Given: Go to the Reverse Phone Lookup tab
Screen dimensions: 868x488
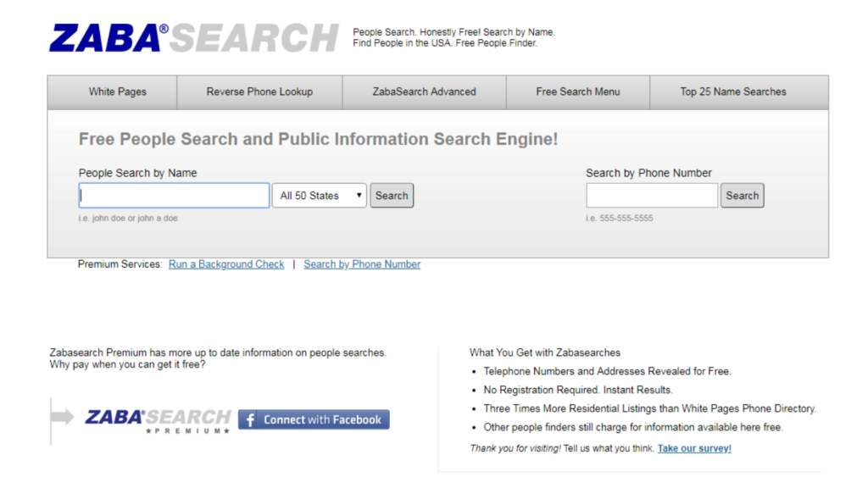Looking at the screenshot, I should [x=259, y=91].
